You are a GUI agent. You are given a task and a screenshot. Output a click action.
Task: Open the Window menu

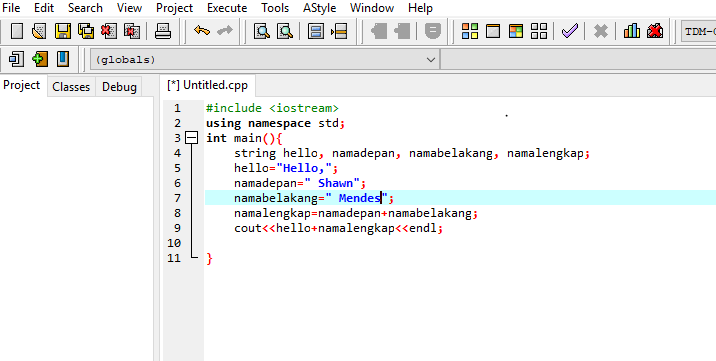(x=372, y=8)
